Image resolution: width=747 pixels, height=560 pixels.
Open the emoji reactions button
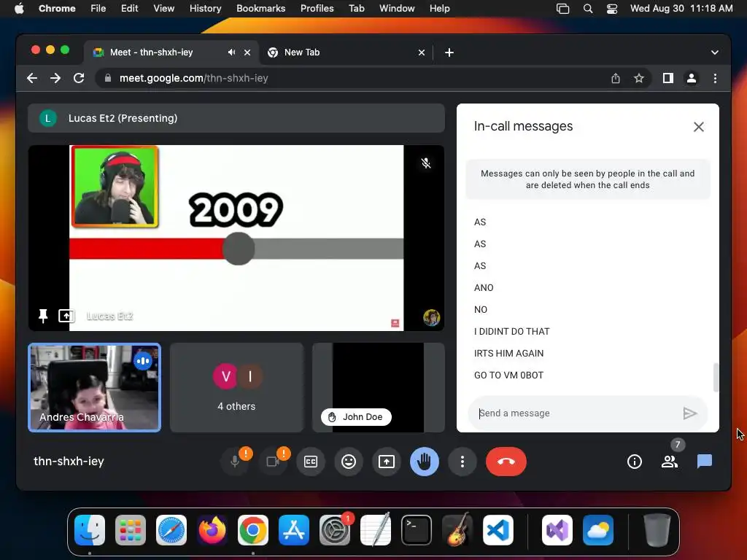point(349,462)
